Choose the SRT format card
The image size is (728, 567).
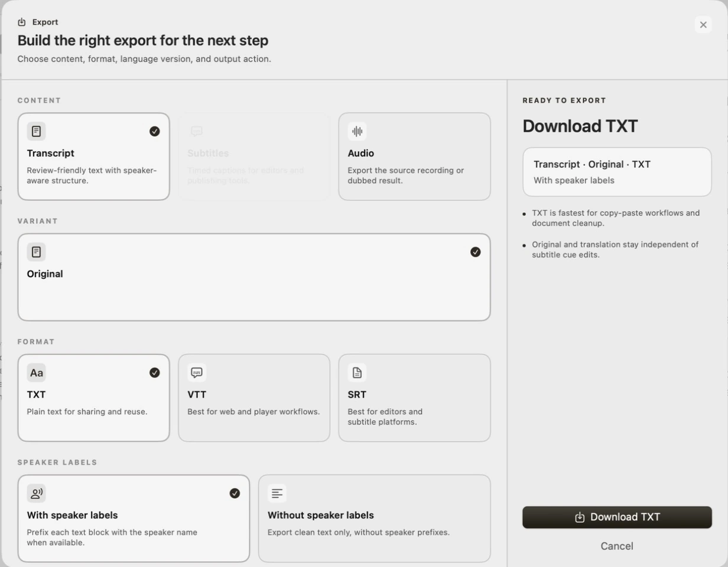414,397
